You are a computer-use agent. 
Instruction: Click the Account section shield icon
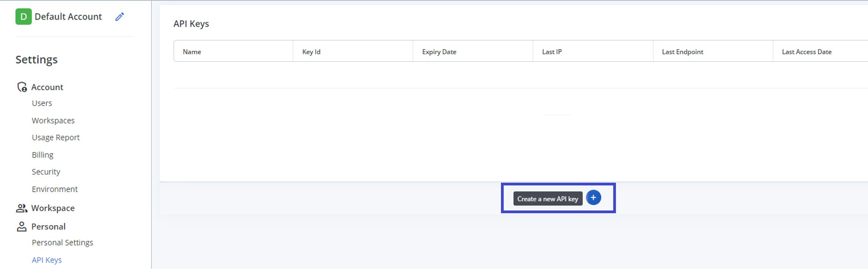click(22, 87)
